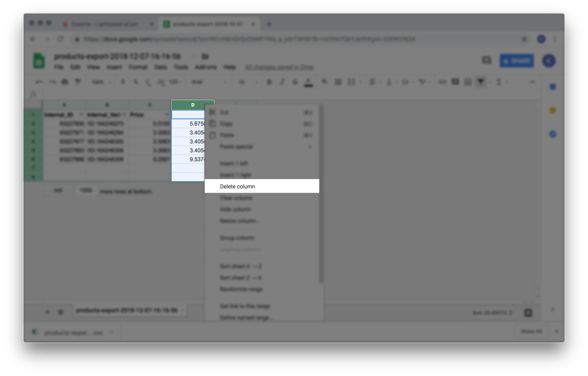The width and height of the screenshot is (588, 376).
Task: Open the Arial font dropdown
Action: tap(209, 82)
